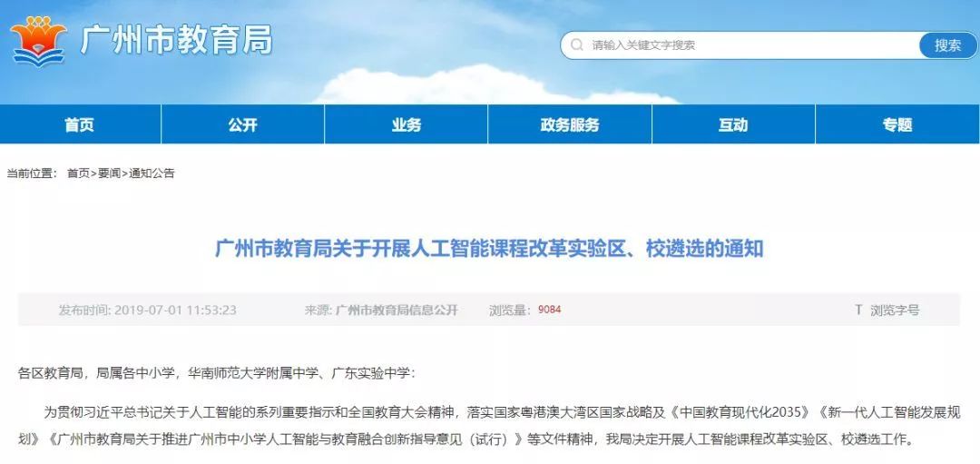Click 要闻 in the breadcrumb path
980x464 pixels.
110,173
